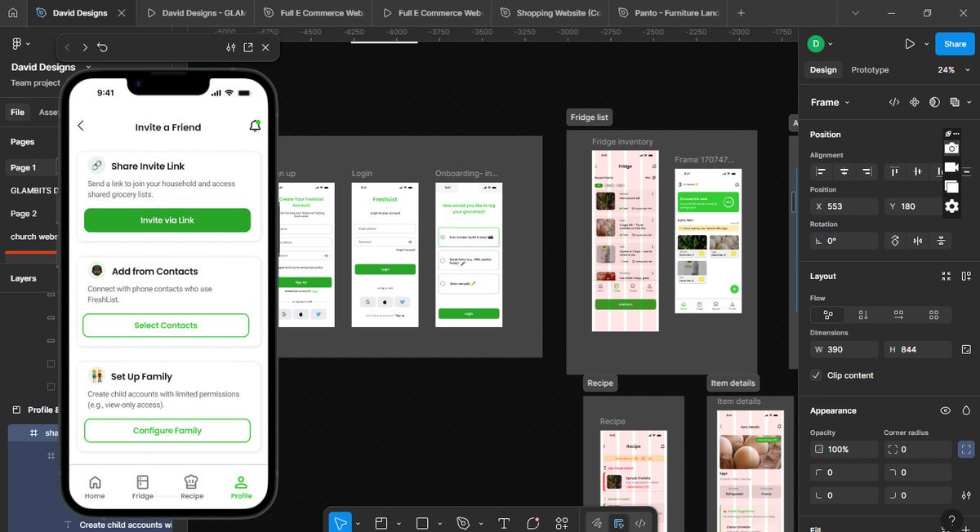The width and height of the screenshot is (980, 532).
Task: Open the Figma home icon
Action: click(12, 13)
